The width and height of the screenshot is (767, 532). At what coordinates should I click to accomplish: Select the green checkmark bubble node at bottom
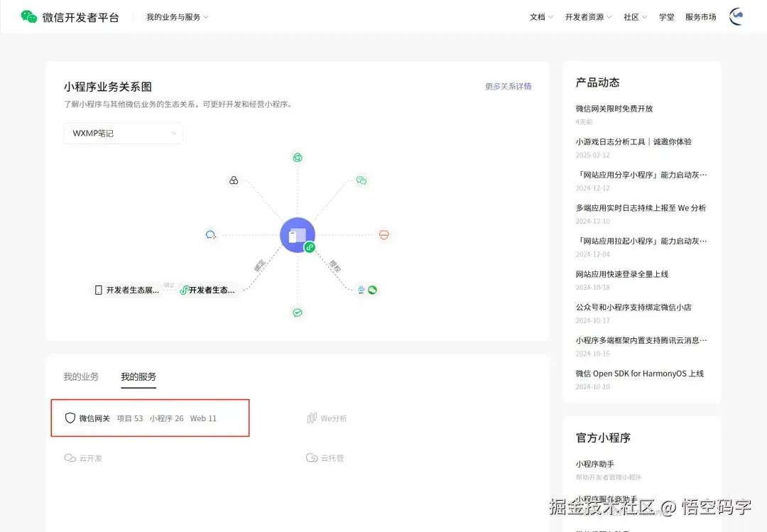pos(298,313)
